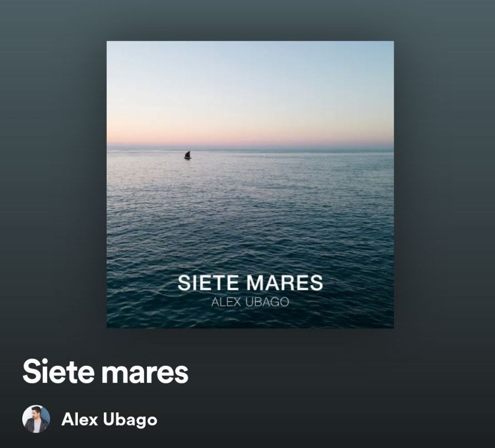Viewport: 495px width, 448px height.
Task: Click the Siete mares song title
Action: pos(105,371)
